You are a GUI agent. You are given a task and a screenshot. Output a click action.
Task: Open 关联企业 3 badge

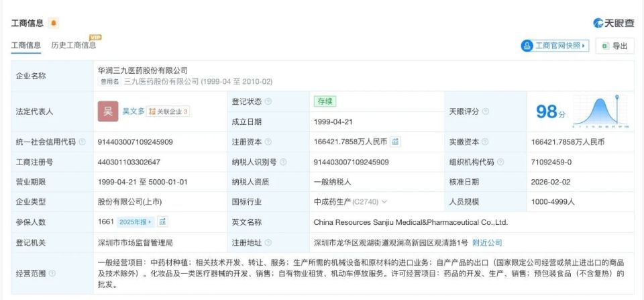click(x=168, y=111)
